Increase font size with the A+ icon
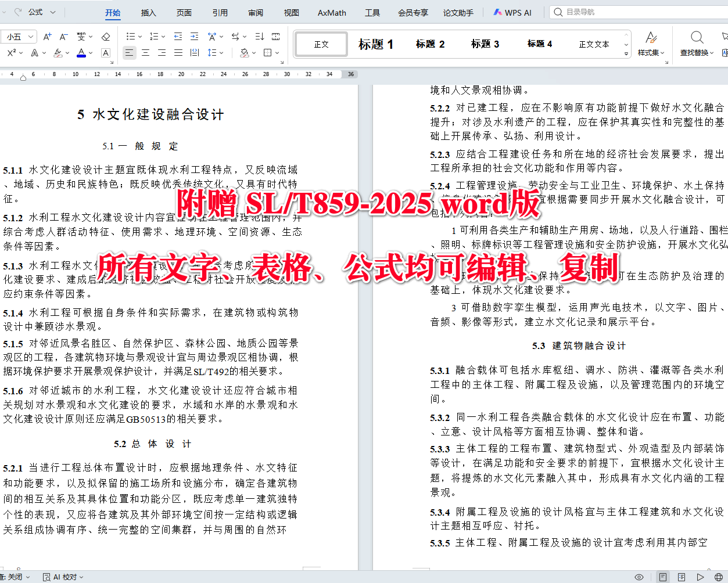 pyautogui.click(x=48, y=37)
